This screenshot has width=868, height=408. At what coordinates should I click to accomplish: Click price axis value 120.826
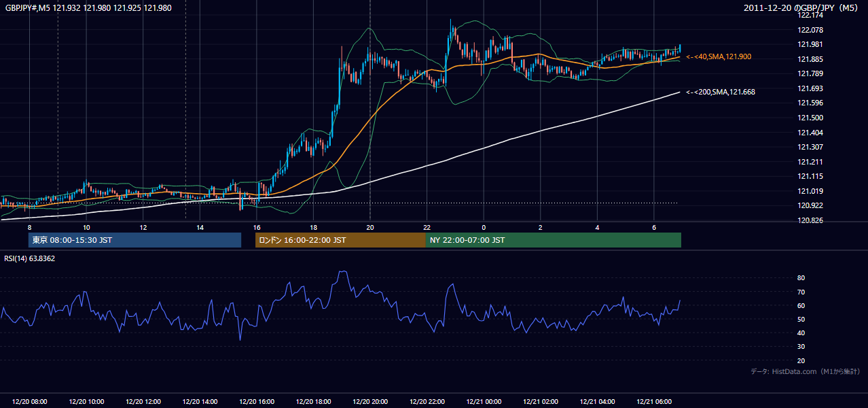click(810, 220)
